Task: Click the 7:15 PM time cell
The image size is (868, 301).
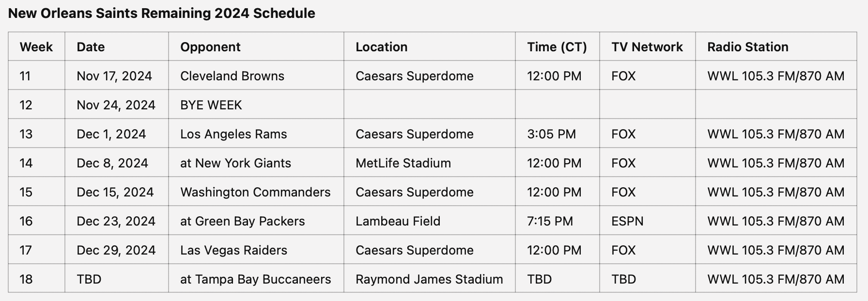Action: pyautogui.click(x=558, y=221)
